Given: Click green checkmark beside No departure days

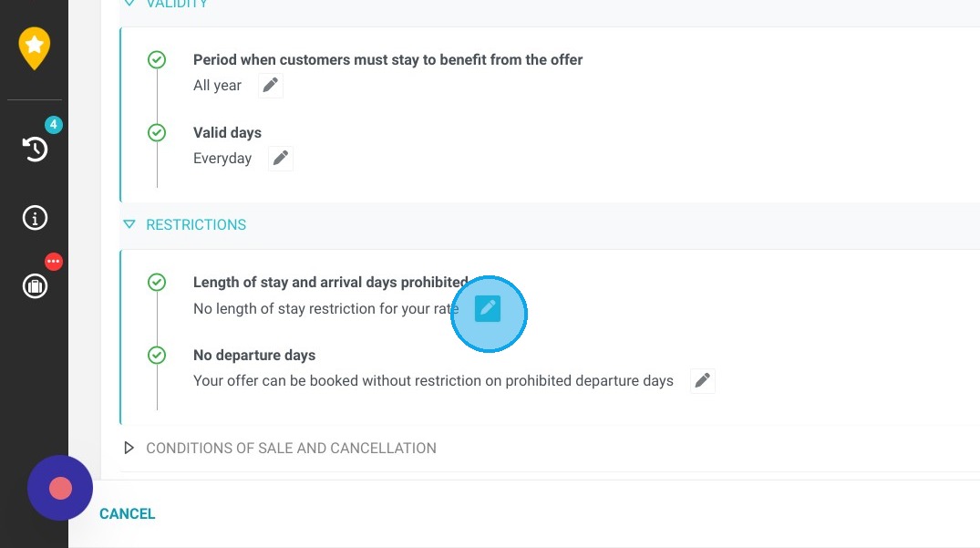Looking at the screenshot, I should pos(157,355).
